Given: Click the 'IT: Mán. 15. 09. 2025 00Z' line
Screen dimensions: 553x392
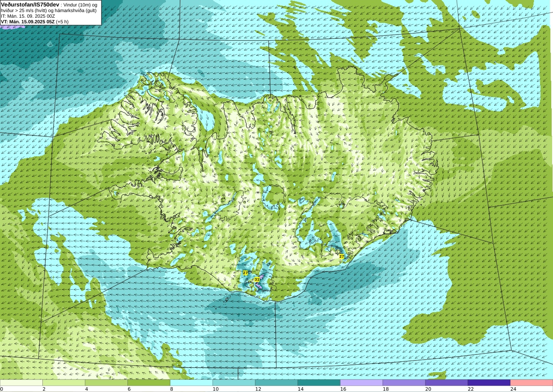Looking at the screenshot, I should [x=28, y=16].
